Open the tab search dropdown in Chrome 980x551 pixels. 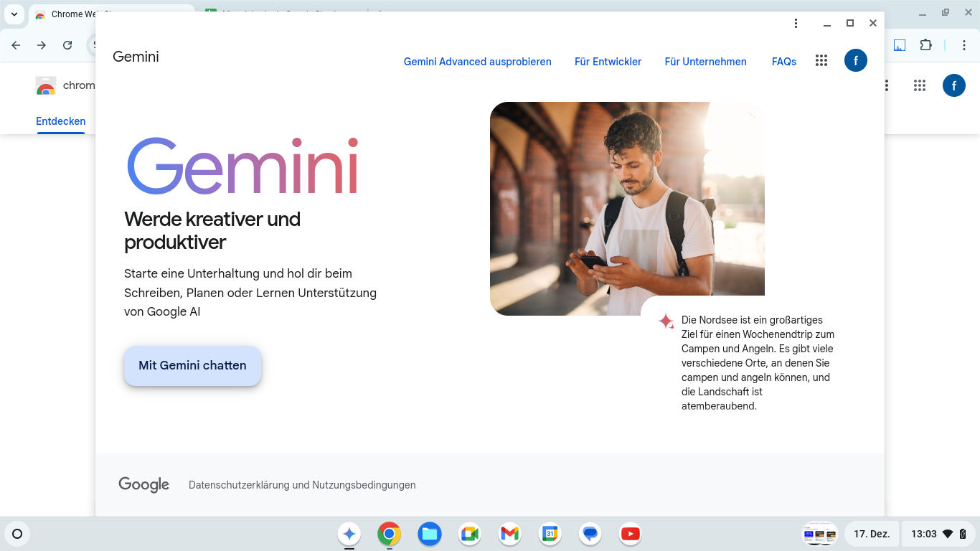coord(14,14)
